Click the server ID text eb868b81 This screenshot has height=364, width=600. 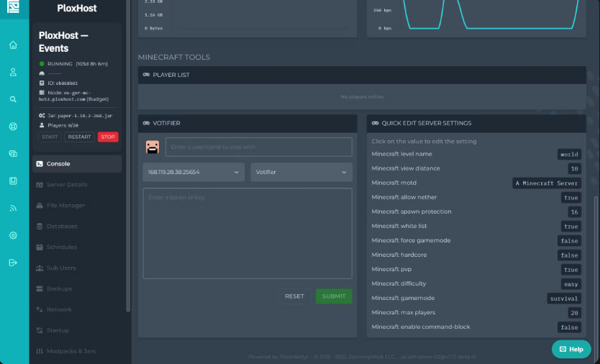tap(67, 83)
